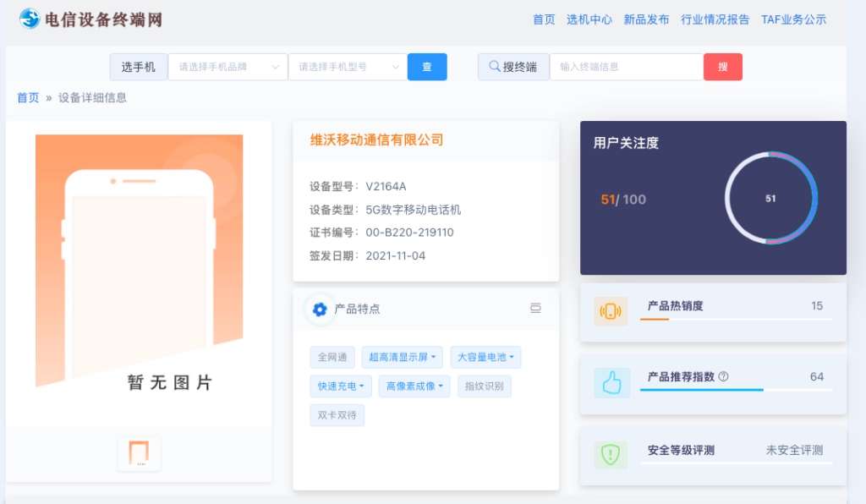Click the magnifier 搜终端 icon
The height and width of the screenshot is (504, 866).
pyautogui.click(x=494, y=66)
